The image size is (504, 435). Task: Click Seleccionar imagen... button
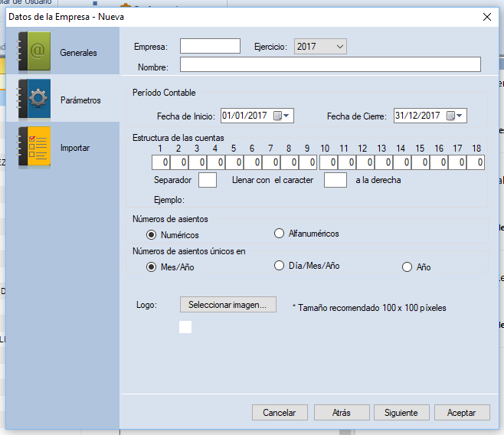[228, 305]
